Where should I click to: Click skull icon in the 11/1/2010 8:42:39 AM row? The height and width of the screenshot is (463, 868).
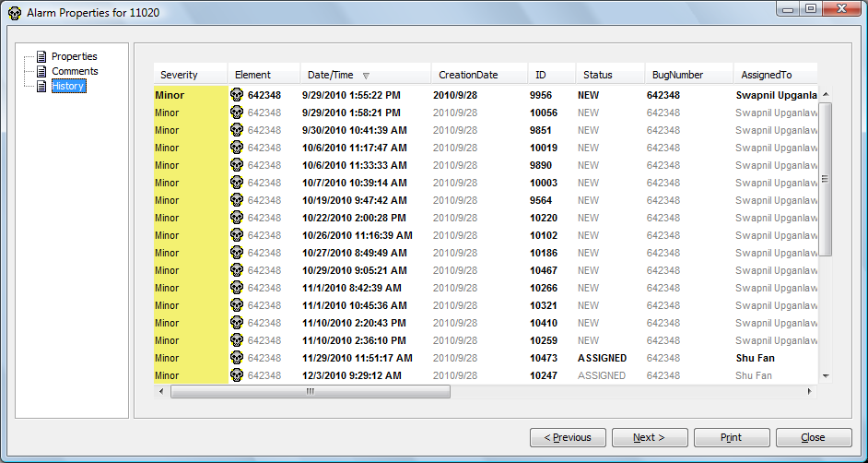pos(237,288)
